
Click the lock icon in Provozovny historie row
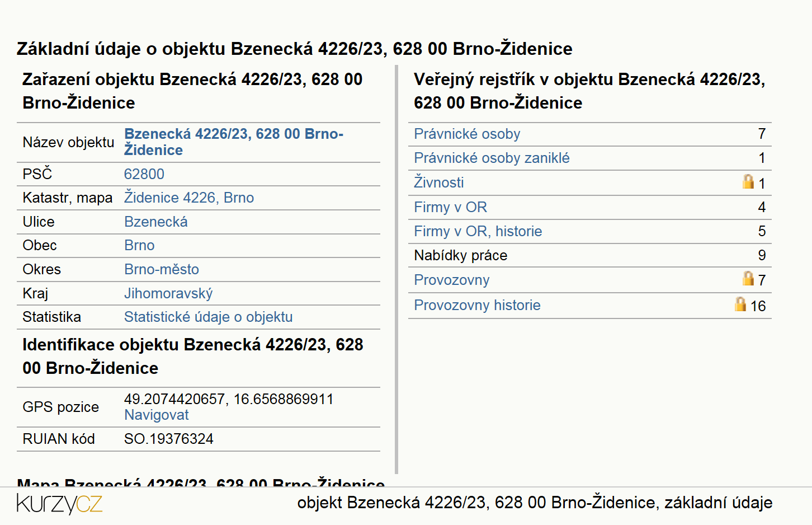[x=740, y=304]
